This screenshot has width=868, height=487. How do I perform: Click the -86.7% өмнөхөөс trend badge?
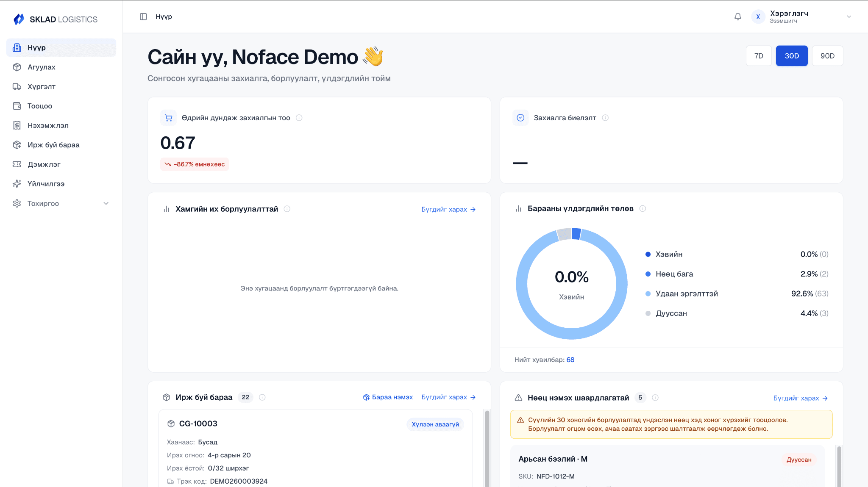click(195, 164)
